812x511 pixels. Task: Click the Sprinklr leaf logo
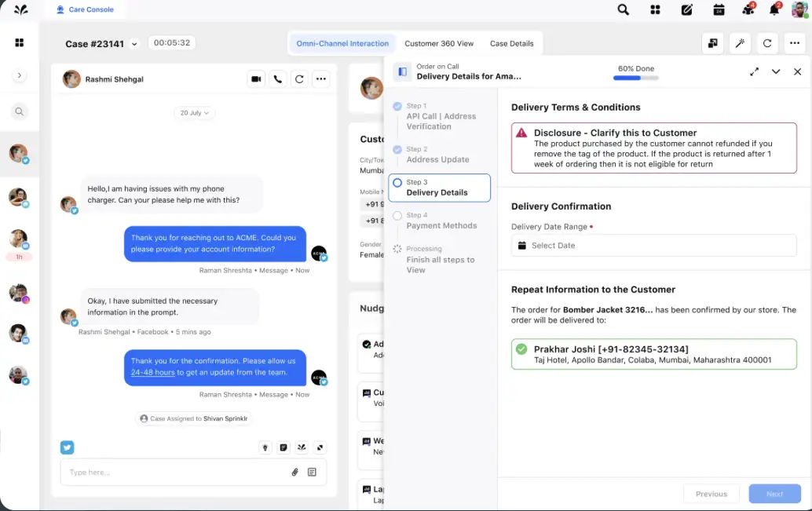tap(20, 10)
